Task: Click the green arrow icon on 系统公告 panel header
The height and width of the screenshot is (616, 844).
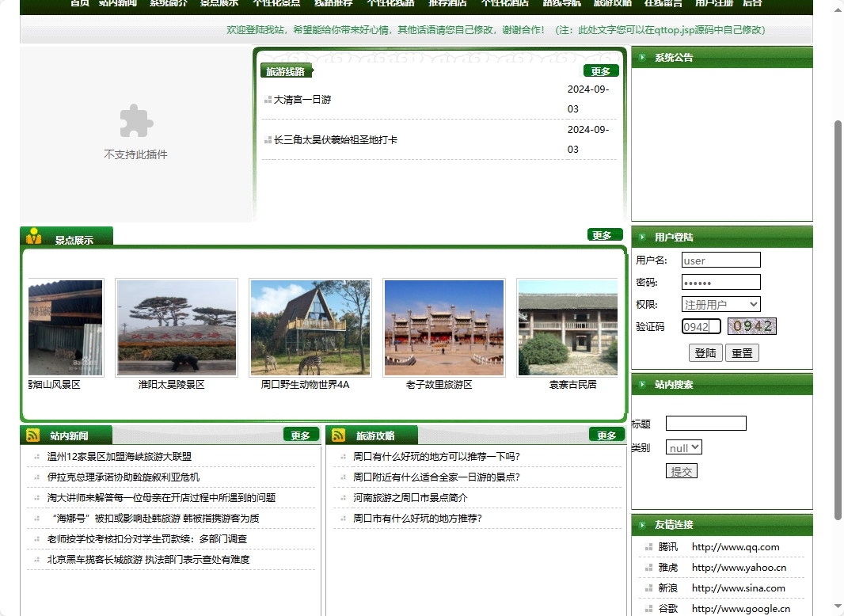Action: pos(643,57)
